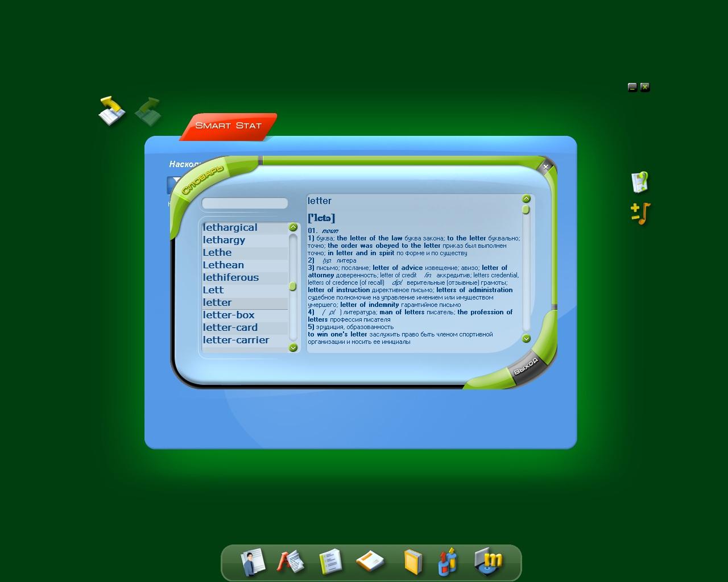Open the orange open-book dock icon

370,562
